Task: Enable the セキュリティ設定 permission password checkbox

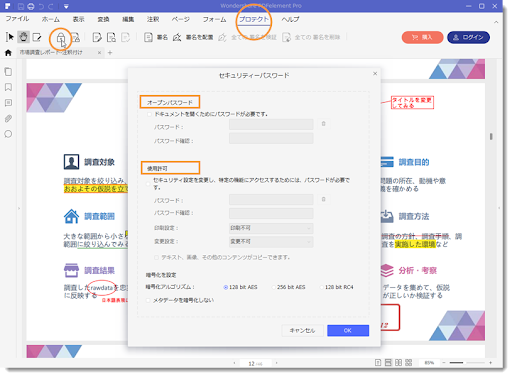Action: (148, 184)
